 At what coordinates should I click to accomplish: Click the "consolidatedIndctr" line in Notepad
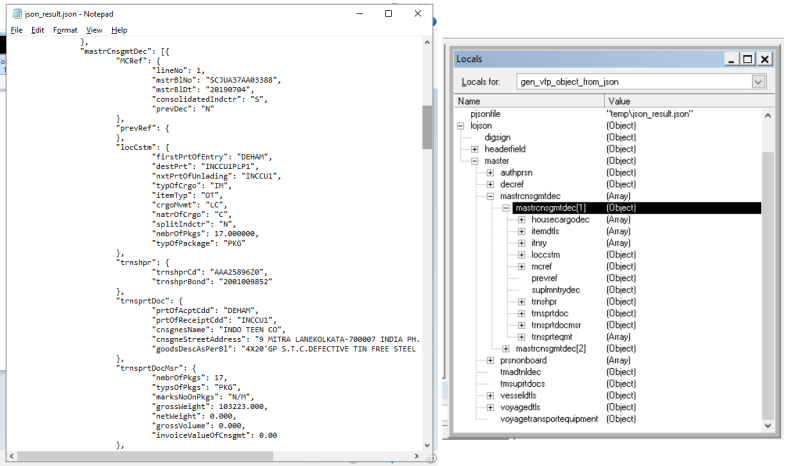pyautogui.click(x=209, y=99)
